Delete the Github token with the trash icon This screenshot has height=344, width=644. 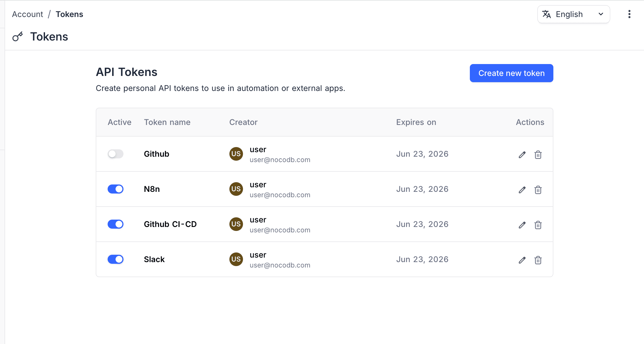coord(538,155)
